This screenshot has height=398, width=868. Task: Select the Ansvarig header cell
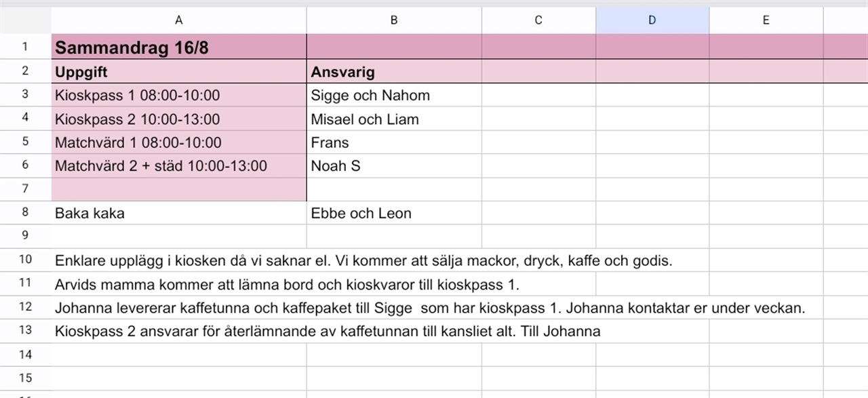point(394,71)
